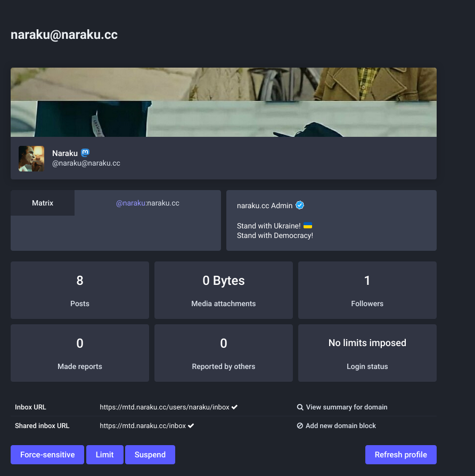Open the 8 Posts statistics card
The image size is (475, 476).
80,290
